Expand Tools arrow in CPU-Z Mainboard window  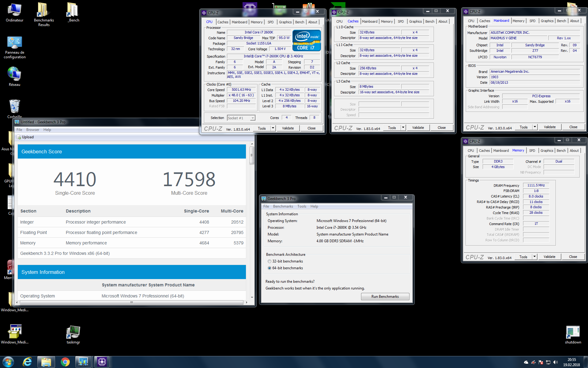click(535, 127)
